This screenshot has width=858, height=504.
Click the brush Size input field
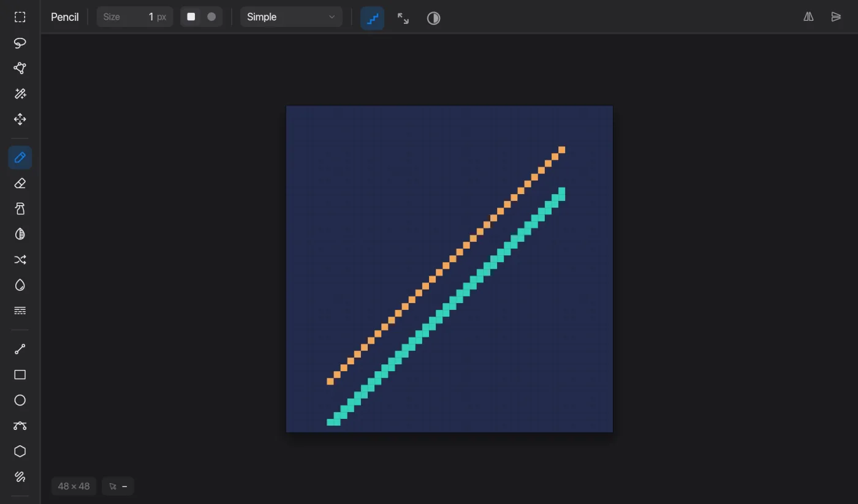pyautogui.click(x=135, y=17)
